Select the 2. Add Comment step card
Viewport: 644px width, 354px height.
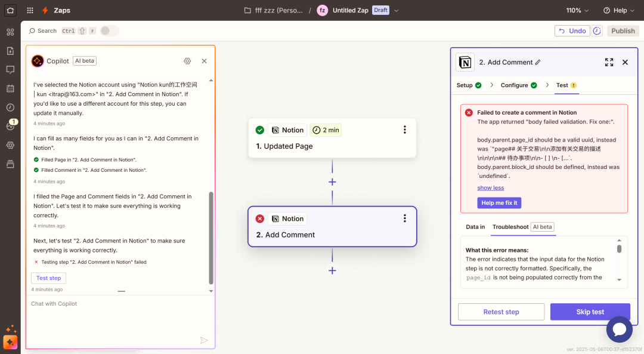[x=332, y=226]
